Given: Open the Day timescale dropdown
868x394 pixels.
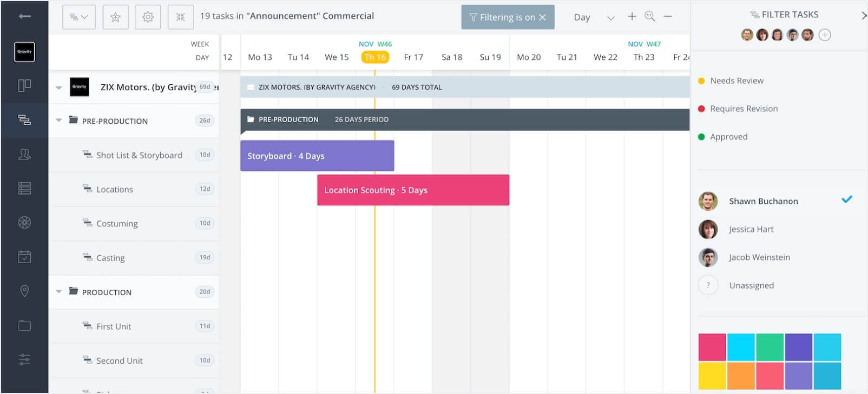Looking at the screenshot, I should pos(594,17).
